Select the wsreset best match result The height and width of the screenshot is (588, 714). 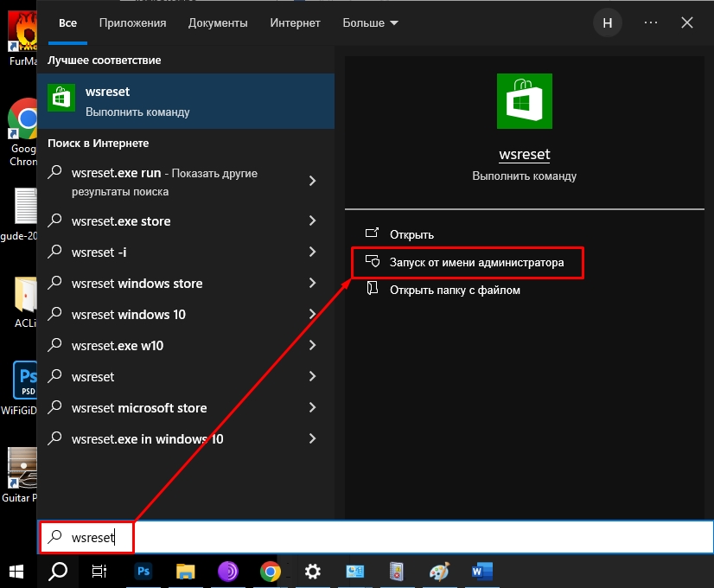186,101
